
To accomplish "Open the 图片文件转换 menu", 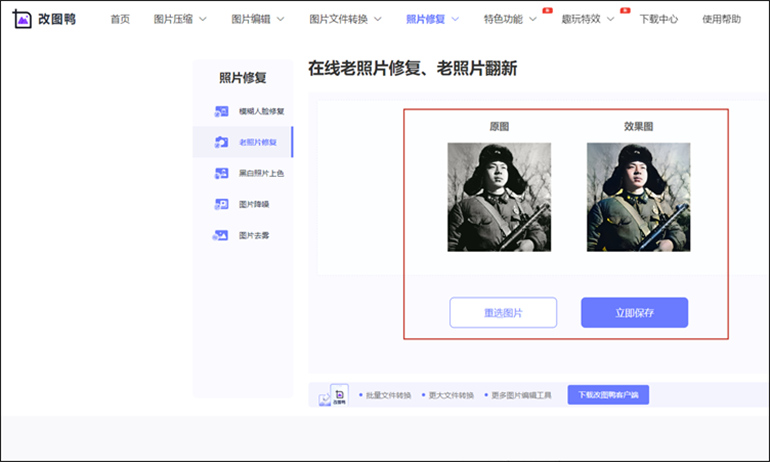I will click(x=338, y=19).
